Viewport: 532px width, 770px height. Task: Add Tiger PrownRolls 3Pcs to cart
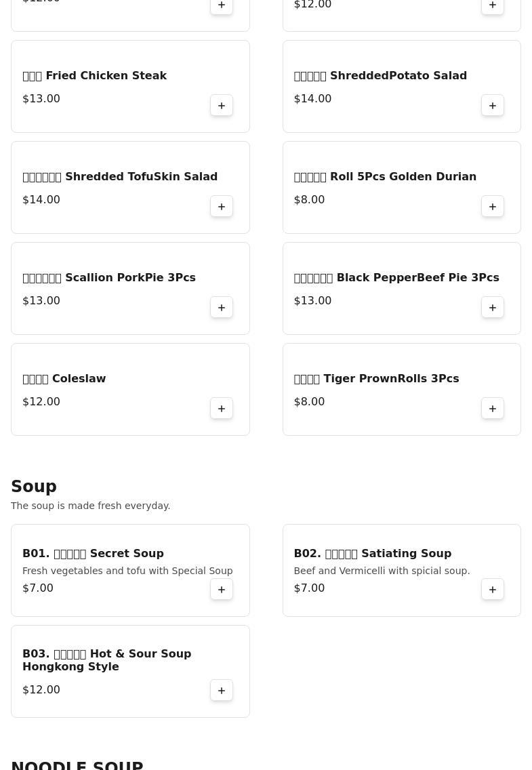pyautogui.click(x=493, y=409)
